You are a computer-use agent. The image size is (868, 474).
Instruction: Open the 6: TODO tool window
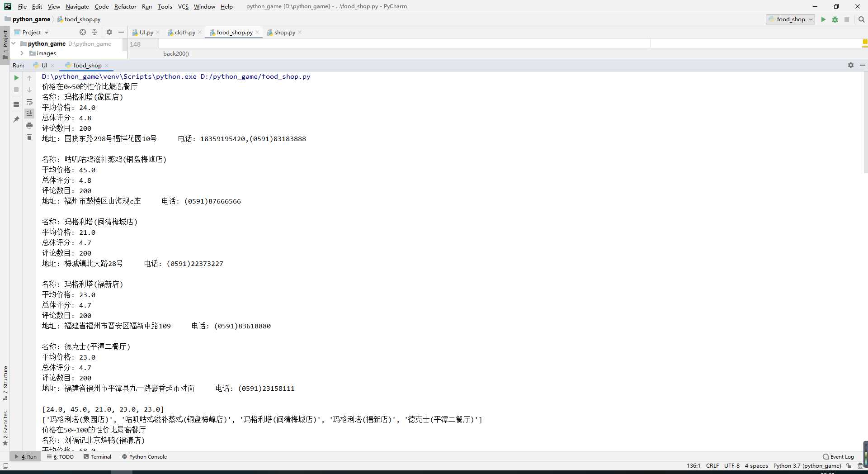tap(60, 457)
